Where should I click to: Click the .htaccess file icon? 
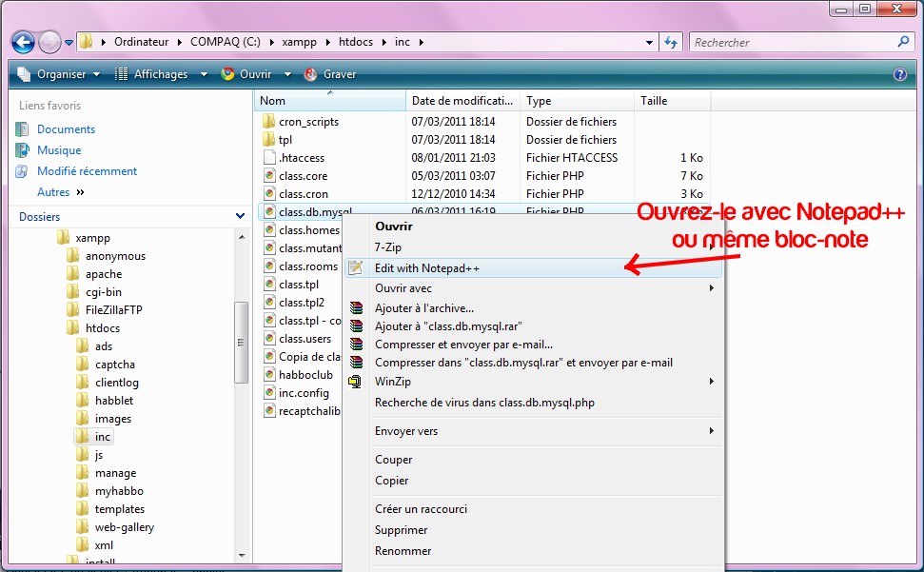269,158
